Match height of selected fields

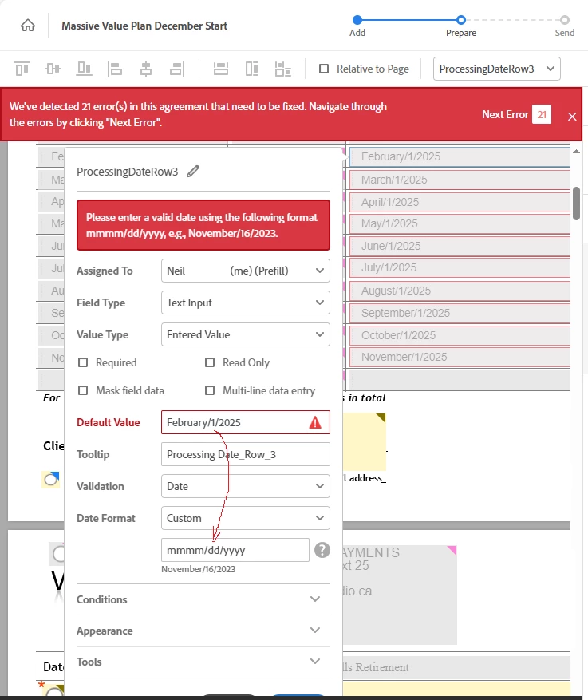coord(252,69)
